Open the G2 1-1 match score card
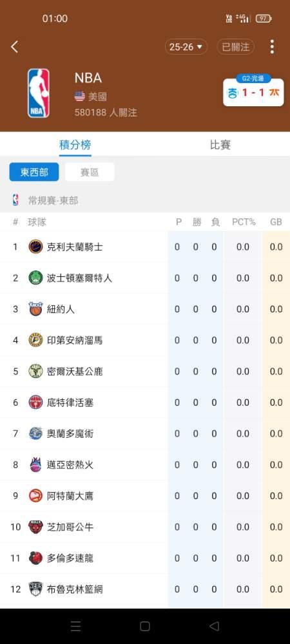The image size is (290, 644). coord(253,91)
